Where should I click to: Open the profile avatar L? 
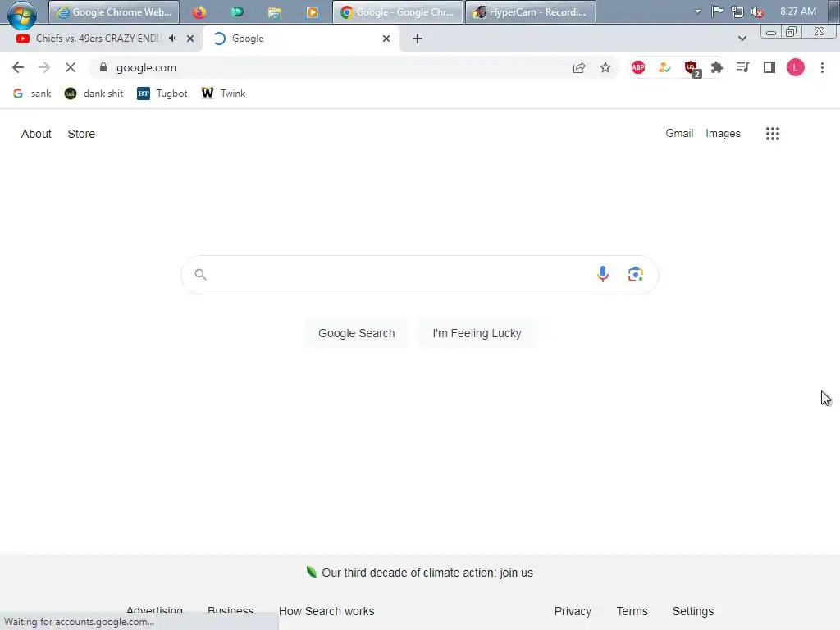coord(796,67)
